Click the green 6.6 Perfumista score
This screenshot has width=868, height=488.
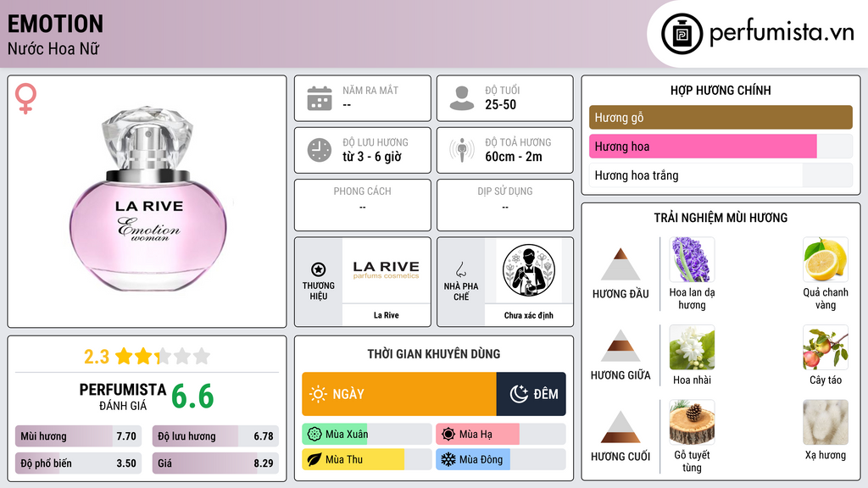tap(192, 396)
